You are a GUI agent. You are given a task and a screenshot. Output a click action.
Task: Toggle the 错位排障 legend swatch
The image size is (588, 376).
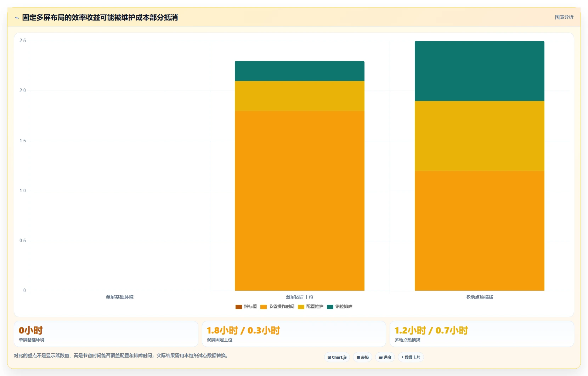click(x=330, y=307)
